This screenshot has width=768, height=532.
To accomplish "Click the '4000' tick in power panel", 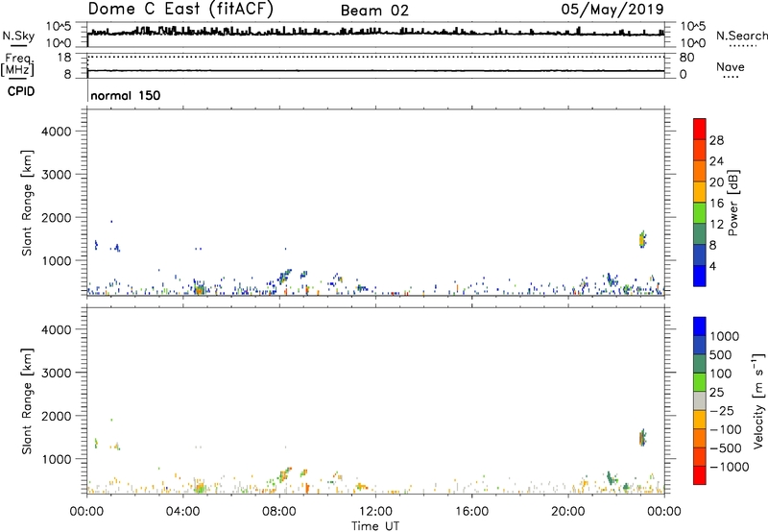I will [x=56, y=132].
